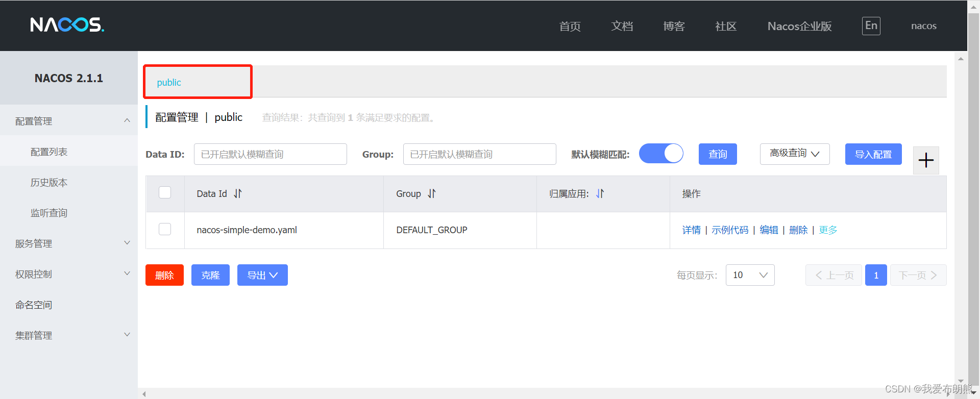Click the 下一页 pagination button
Image resolution: width=980 pixels, height=399 pixels.
tap(918, 275)
